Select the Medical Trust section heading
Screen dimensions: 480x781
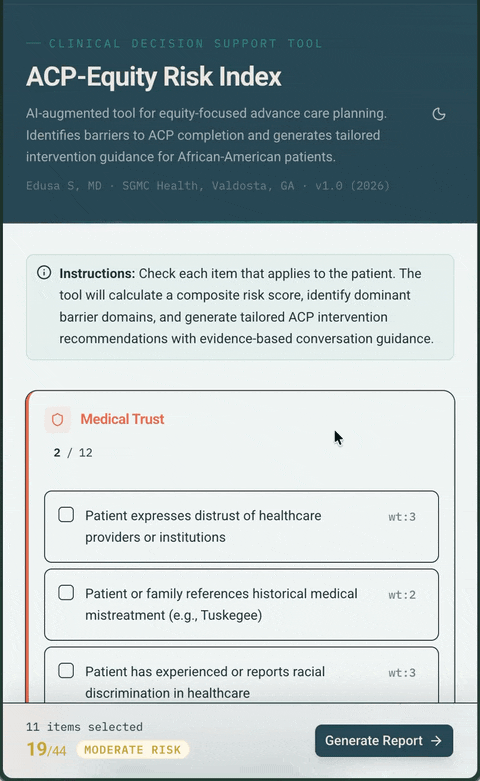coord(122,419)
